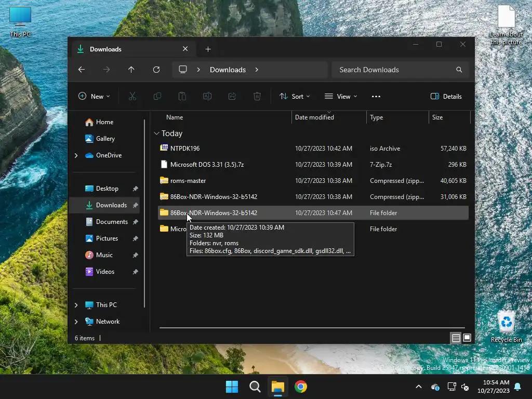Select the NTPDK196 iso file

313,148
